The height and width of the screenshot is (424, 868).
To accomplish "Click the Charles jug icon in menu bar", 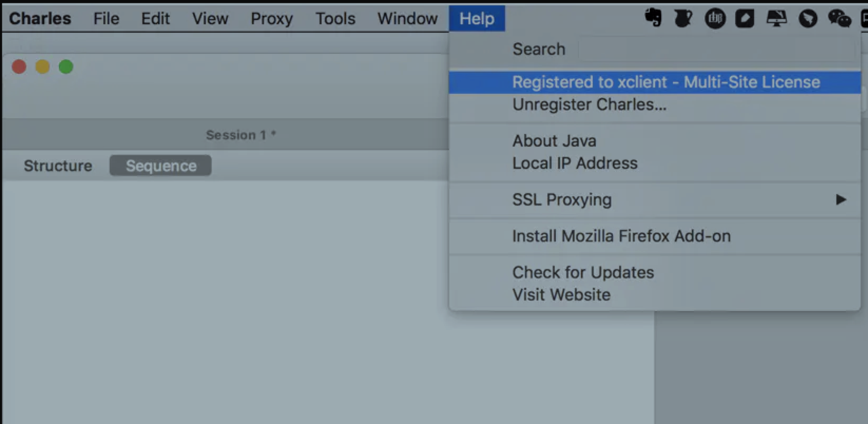I will [683, 18].
